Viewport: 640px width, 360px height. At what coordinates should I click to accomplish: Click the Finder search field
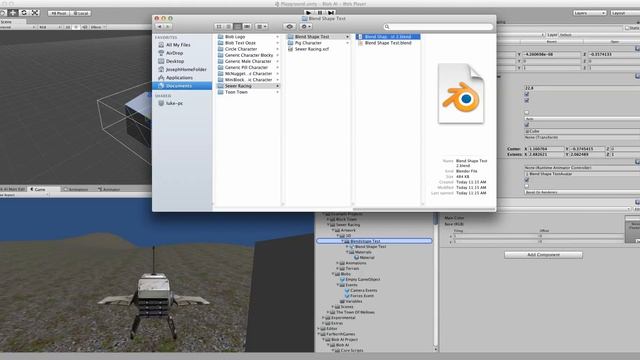click(x=438, y=27)
